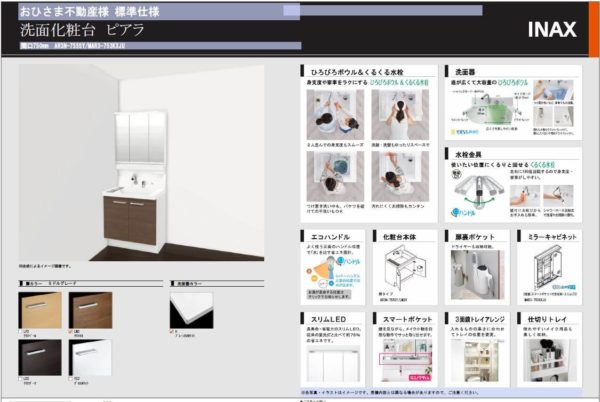Select the white door color swatch
This screenshot has width=600, height=402.
click(90, 357)
